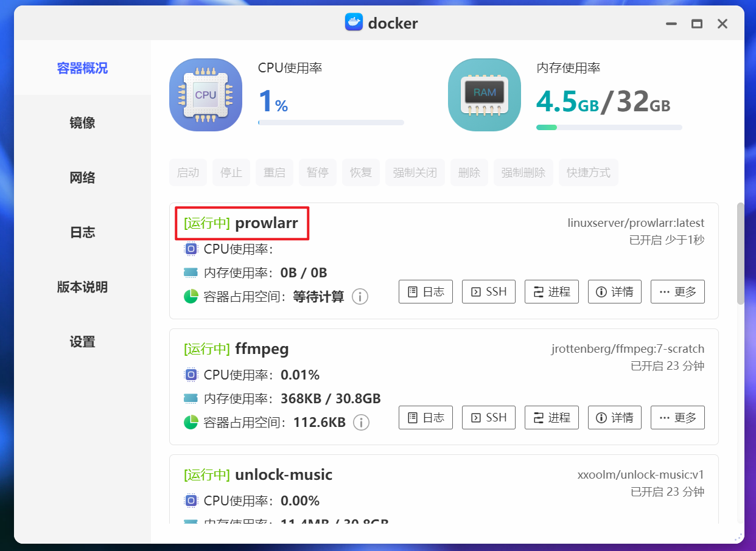Screen dimensions: 756x551
Task: Click the 停止 toolbar button
Action: tap(231, 173)
